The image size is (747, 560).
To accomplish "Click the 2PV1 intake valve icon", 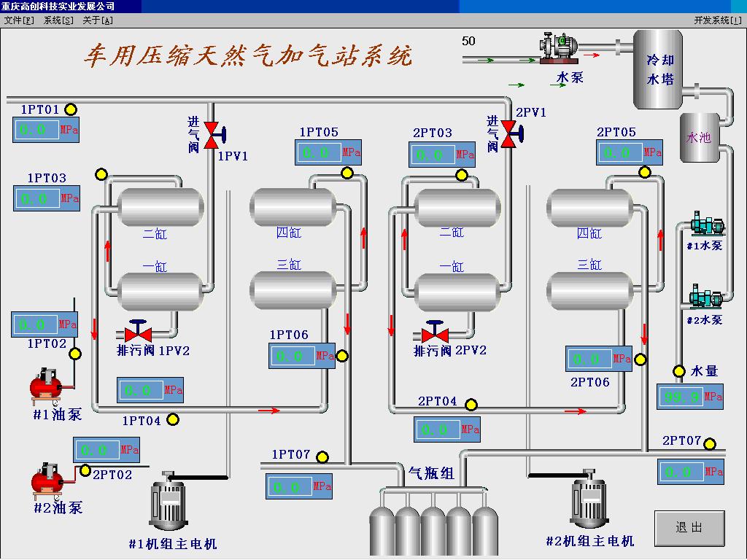I will [x=512, y=134].
